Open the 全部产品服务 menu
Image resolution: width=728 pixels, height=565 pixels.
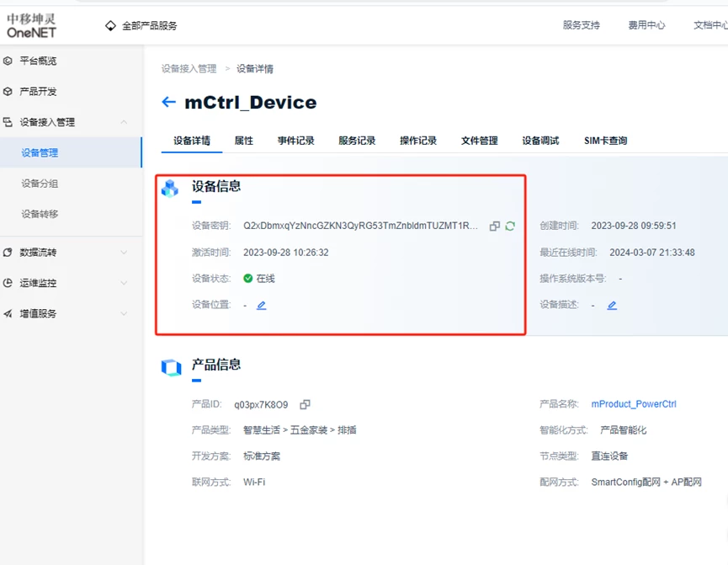pos(150,25)
